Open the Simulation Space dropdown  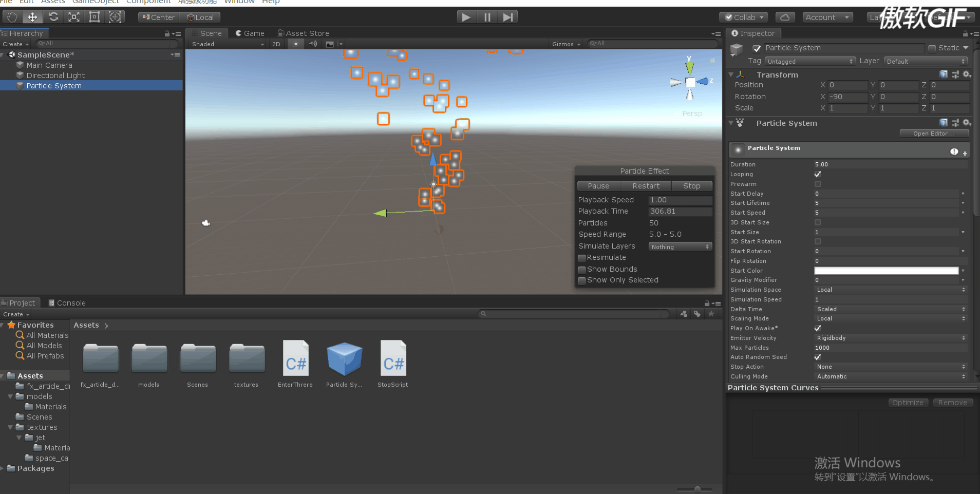coord(891,290)
